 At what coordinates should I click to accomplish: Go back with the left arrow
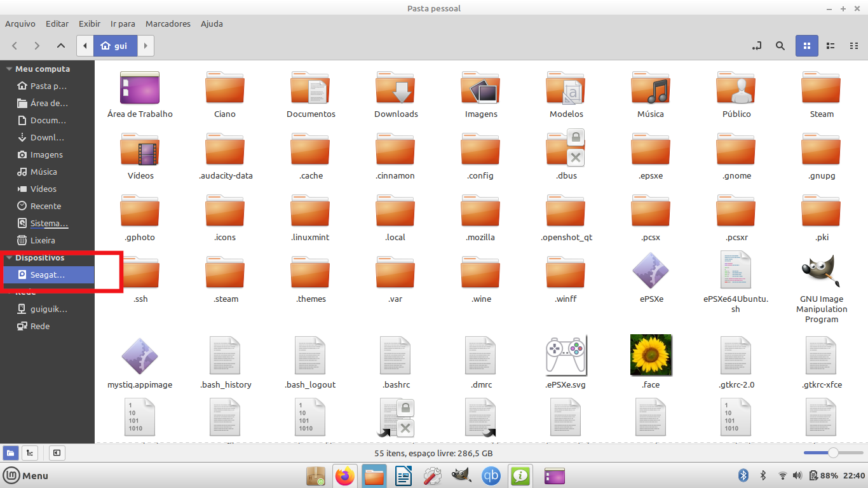(x=15, y=46)
